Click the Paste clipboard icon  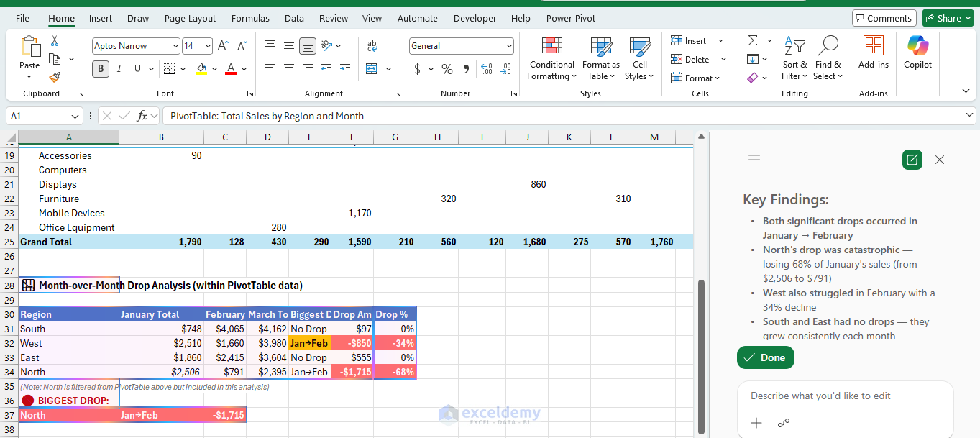(x=29, y=47)
